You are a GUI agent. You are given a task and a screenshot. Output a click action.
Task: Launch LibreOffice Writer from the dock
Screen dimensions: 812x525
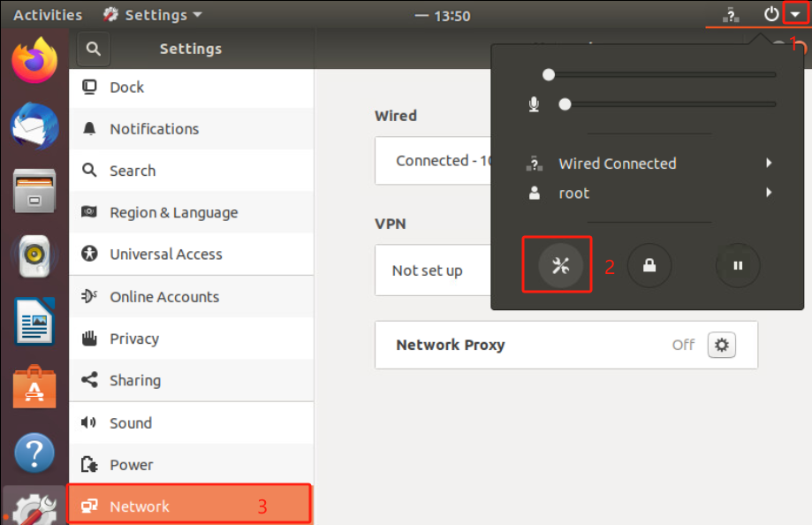[34, 322]
